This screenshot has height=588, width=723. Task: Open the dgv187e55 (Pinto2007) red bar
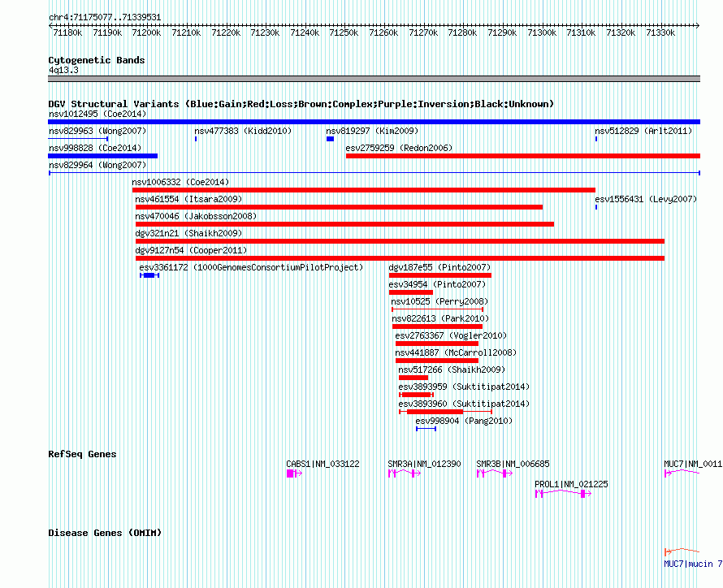pos(440,275)
